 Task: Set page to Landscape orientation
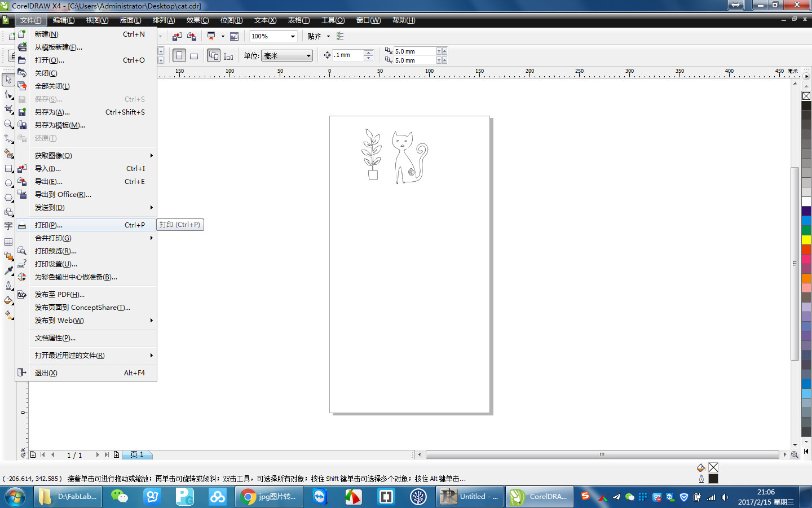194,55
